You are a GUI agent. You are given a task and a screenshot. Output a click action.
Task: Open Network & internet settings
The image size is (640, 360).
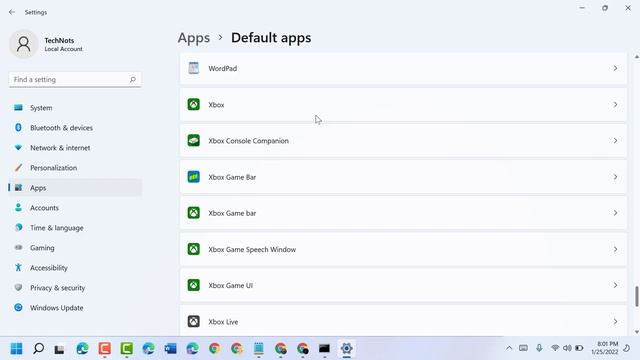point(75,148)
